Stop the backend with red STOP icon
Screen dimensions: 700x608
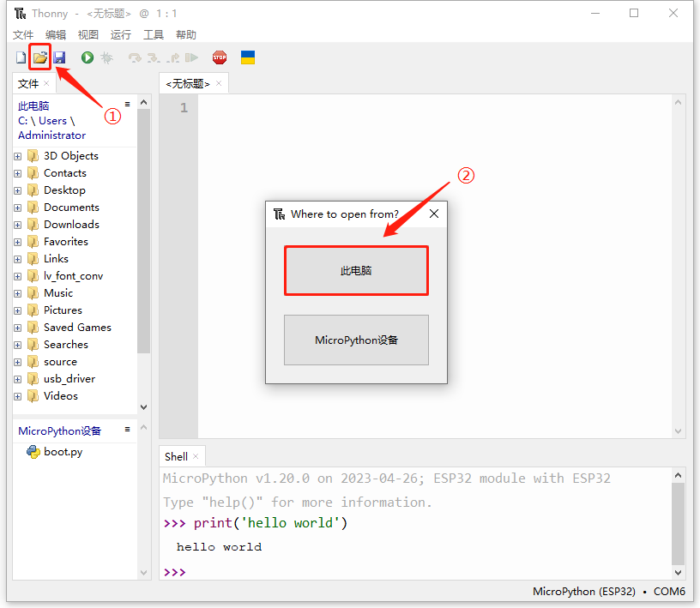220,57
